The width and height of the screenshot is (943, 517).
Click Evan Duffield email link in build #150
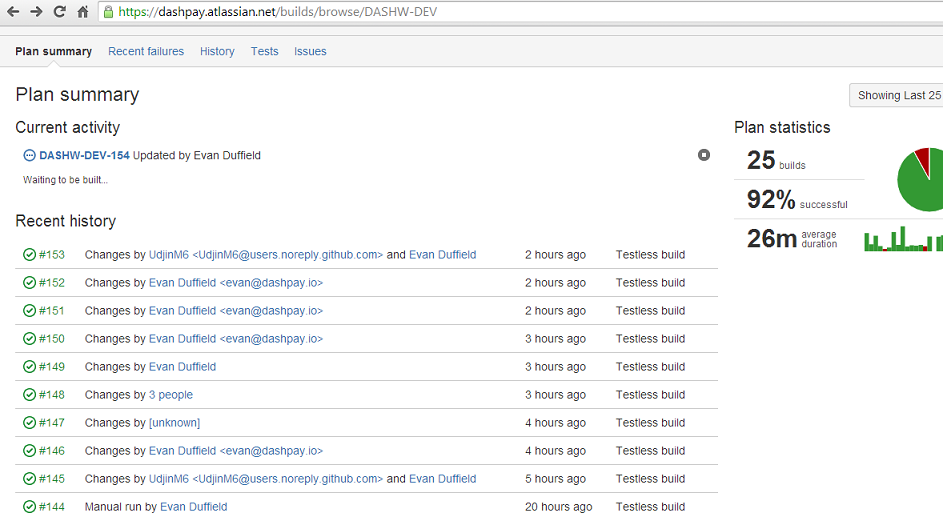tap(236, 338)
